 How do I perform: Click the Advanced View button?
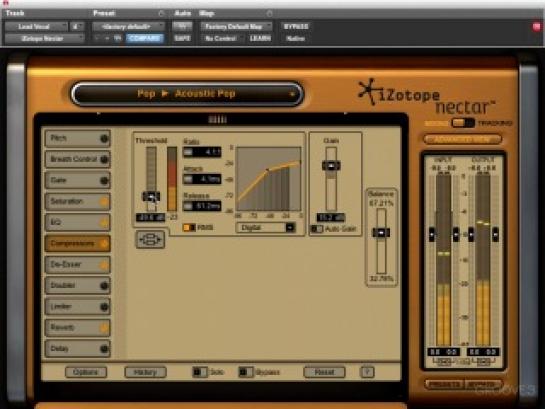(463, 139)
